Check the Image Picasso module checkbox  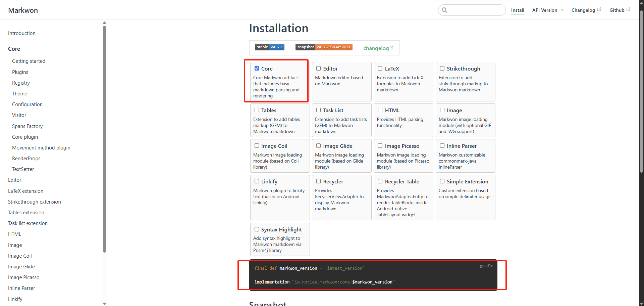point(380,145)
